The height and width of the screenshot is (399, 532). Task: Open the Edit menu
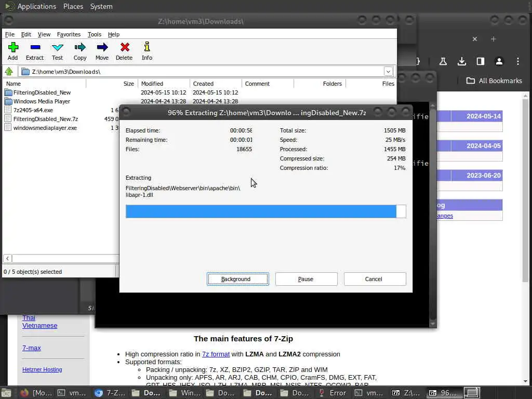[x=26, y=34]
